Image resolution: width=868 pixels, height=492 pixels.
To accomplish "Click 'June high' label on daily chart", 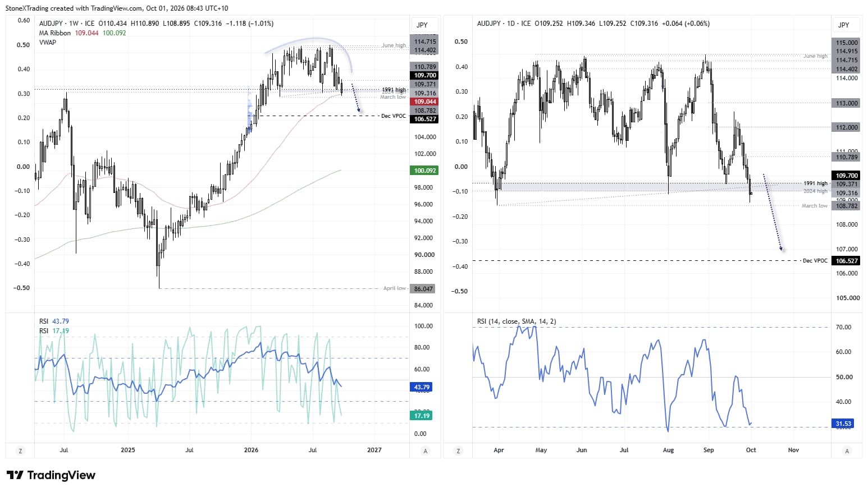I will tap(815, 56).
